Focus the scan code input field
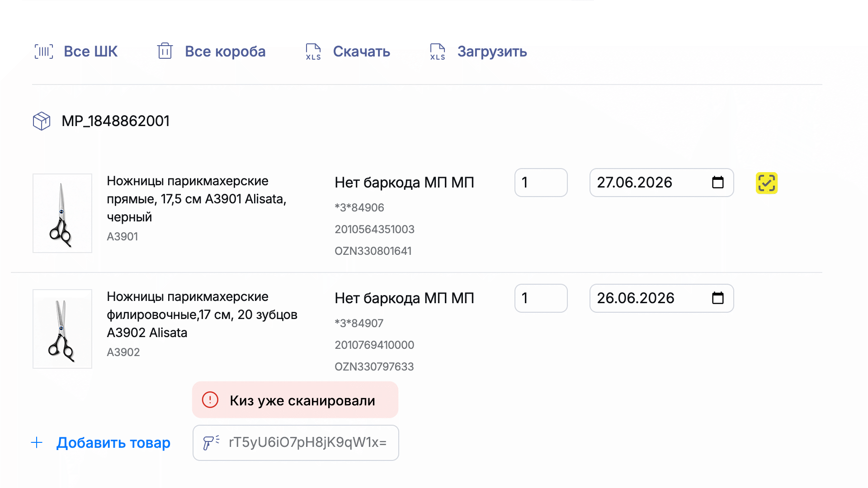The width and height of the screenshot is (868, 488). coord(296,443)
